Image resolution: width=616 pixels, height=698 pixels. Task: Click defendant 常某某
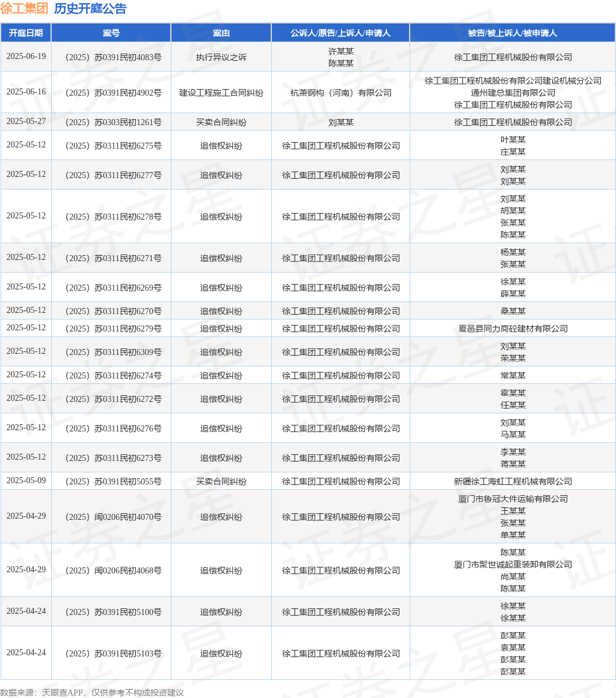[x=513, y=375]
